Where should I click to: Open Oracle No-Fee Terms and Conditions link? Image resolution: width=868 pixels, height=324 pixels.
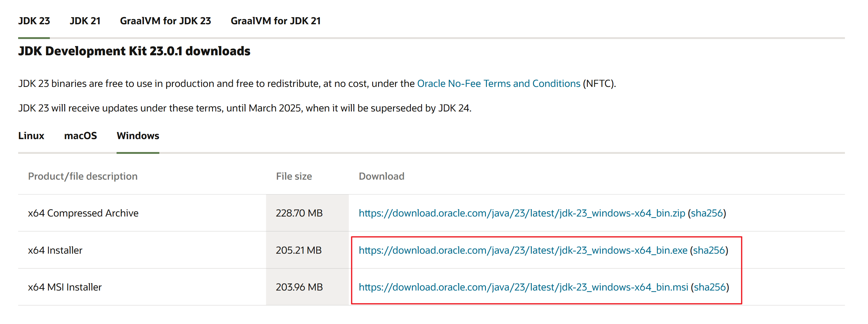(498, 84)
